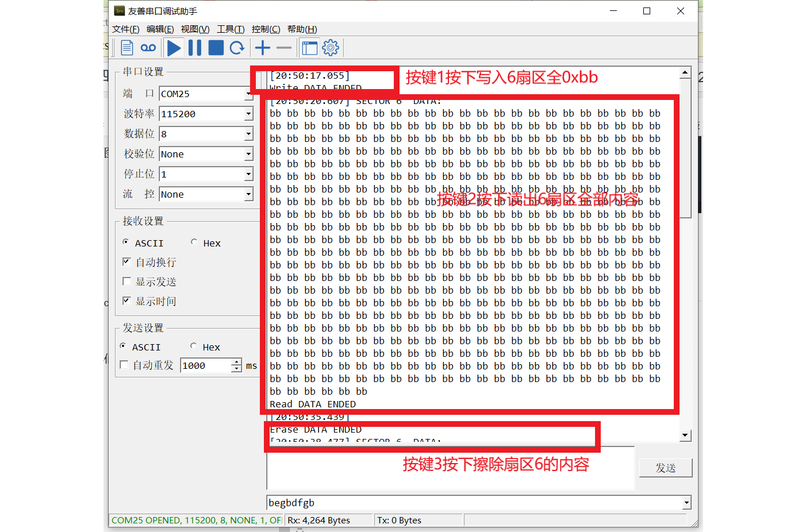Stop the serial port with stop icon

click(x=216, y=48)
